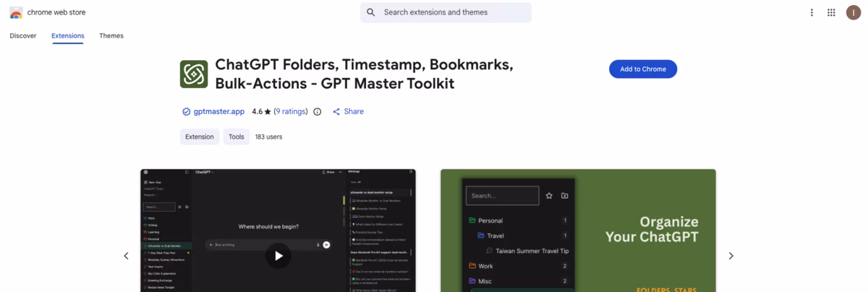Open the Discover tab
The image size is (868, 292).
[23, 36]
